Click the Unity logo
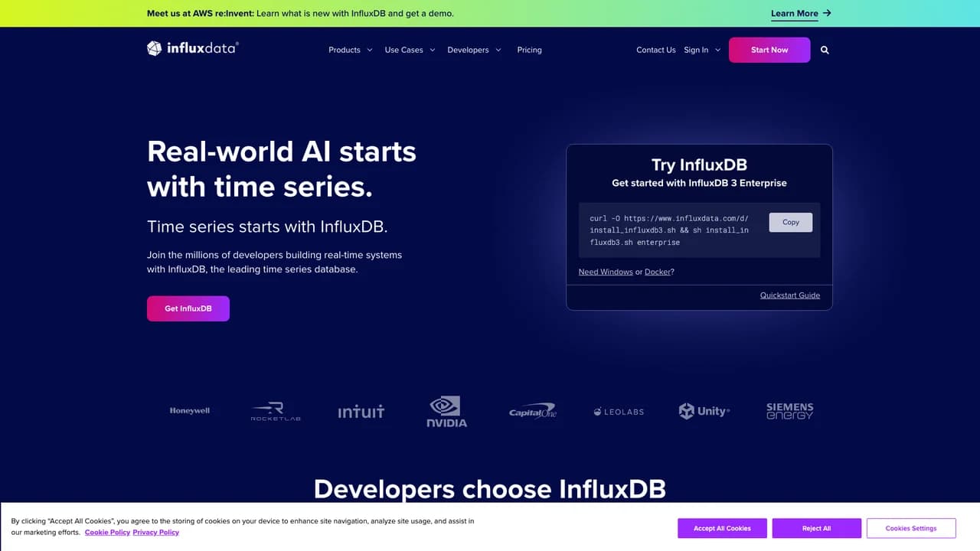Screen dimensions: 980x551 coord(704,411)
